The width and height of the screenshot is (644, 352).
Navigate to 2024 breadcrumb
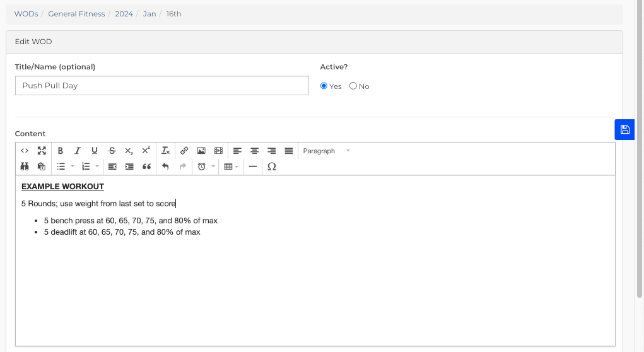coord(124,14)
